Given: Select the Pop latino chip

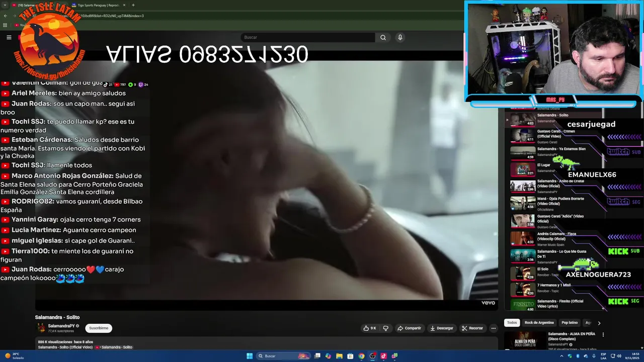Looking at the screenshot, I should (x=570, y=323).
